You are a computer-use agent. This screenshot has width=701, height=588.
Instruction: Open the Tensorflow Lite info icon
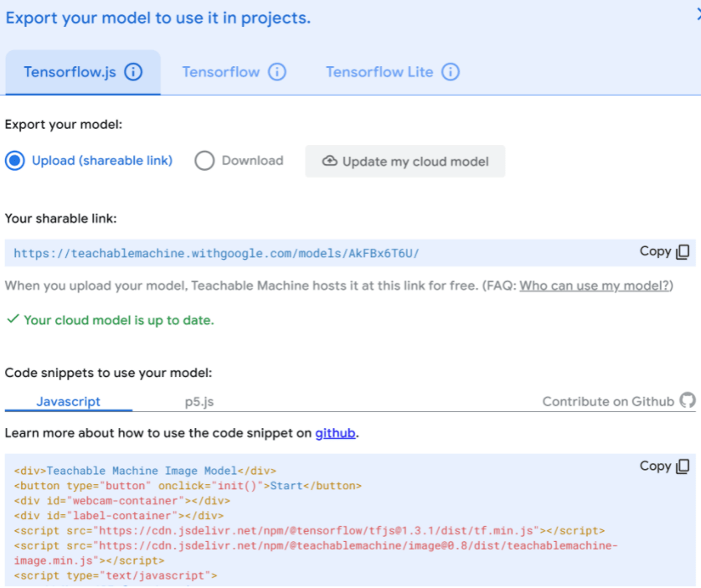pos(451,72)
